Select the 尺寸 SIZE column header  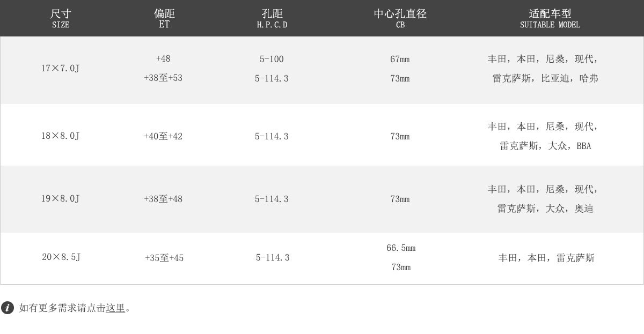(x=61, y=18)
